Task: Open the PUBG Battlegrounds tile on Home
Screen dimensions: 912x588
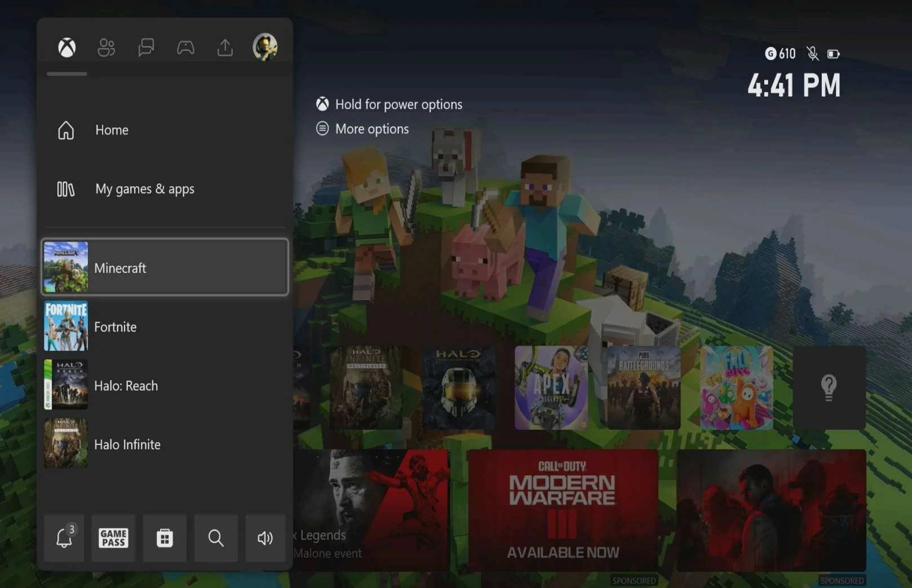Action: pos(644,388)
